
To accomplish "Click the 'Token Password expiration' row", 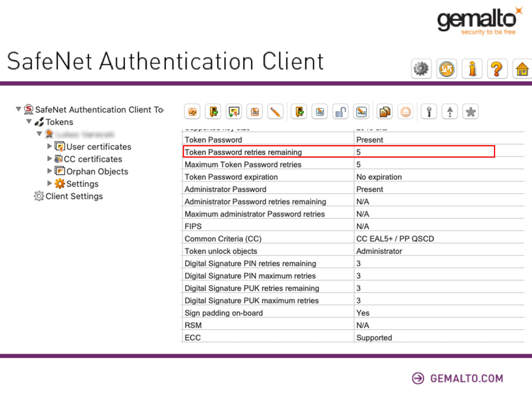I will click(353, 177).
